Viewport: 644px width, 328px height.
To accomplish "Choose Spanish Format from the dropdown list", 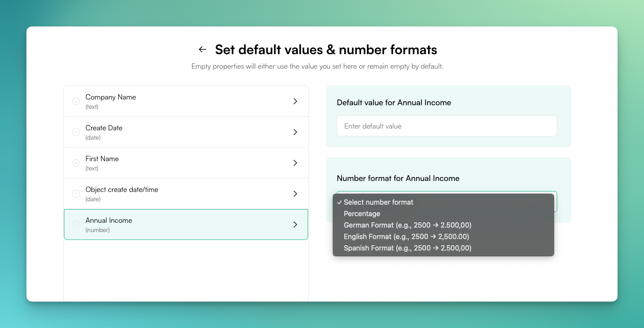I will tap(443, 248).
